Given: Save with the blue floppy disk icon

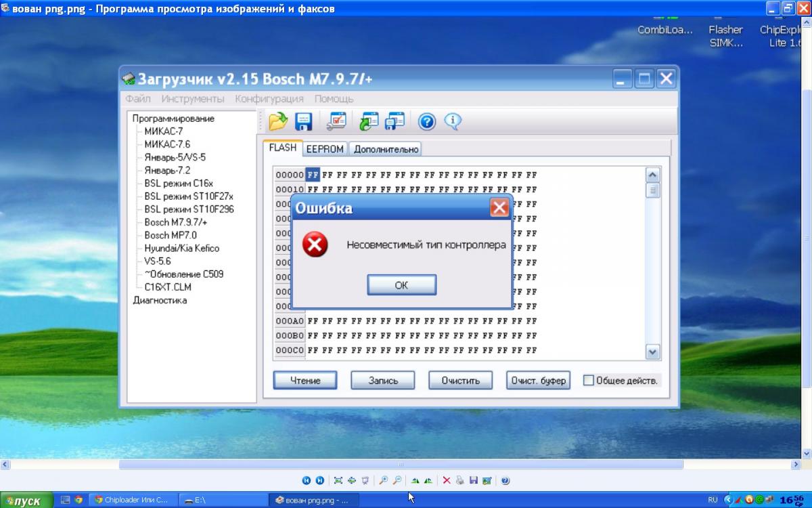Looking at the screenshot, I should point(304,121).
